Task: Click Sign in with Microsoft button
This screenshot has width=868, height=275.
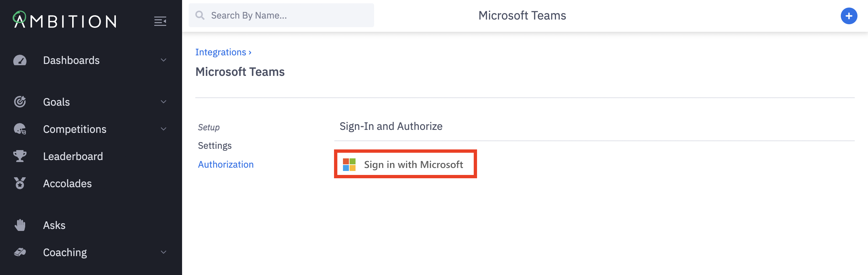Action: point(405,164)
